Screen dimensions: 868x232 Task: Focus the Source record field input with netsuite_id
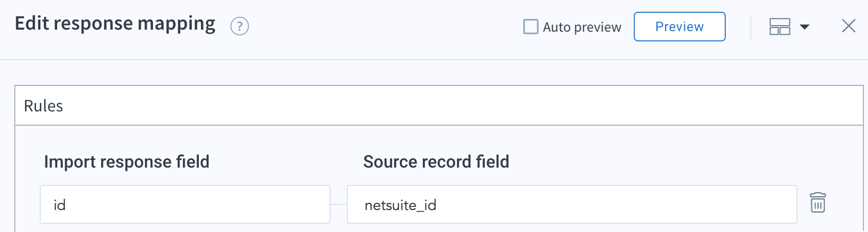pyautogui.click(x=571, y=204)
